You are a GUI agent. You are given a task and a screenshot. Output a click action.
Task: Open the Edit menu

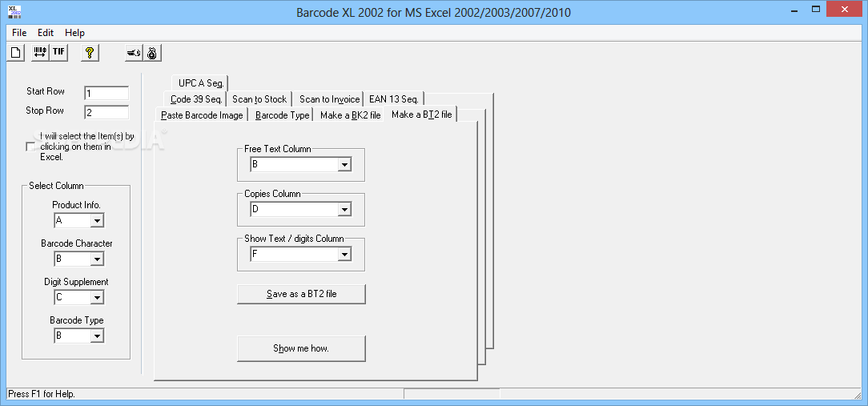pyautogui.click(x=46, y=33)
